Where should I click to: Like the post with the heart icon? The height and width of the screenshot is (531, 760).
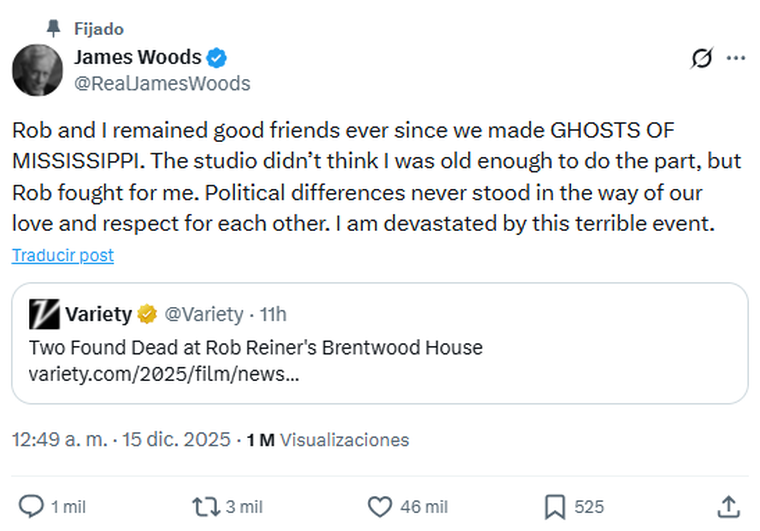pyautogui.click(x=380, y=506)
